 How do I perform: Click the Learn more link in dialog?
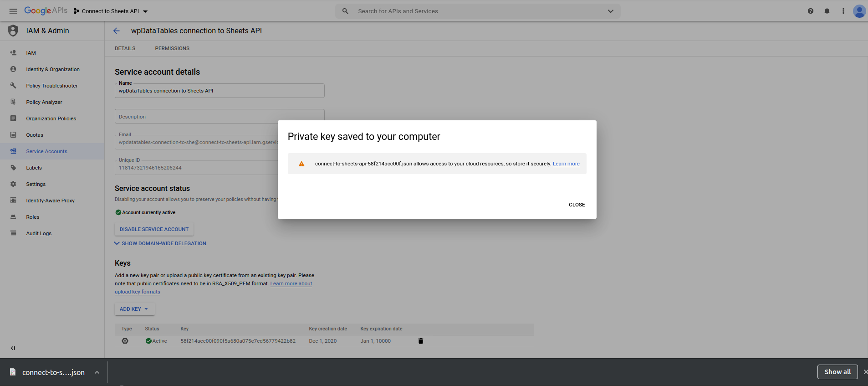pyautogui.click(x=566, y=164)
